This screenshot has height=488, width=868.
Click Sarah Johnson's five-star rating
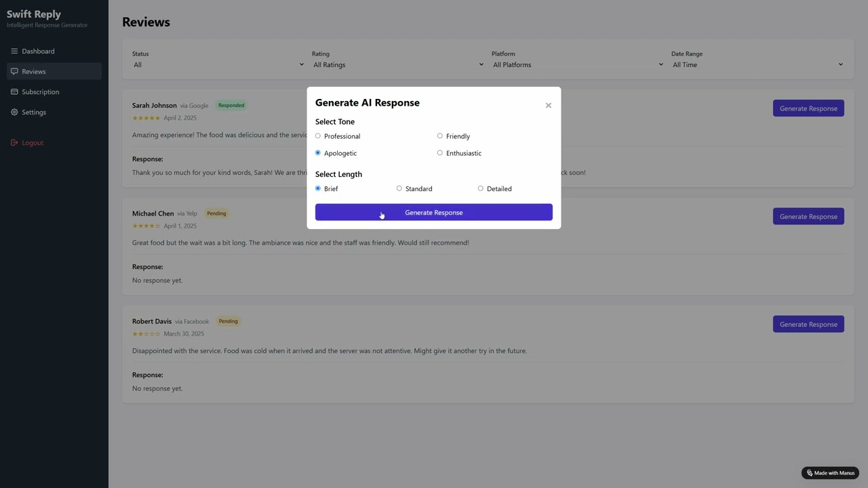[x=146, y=118]
